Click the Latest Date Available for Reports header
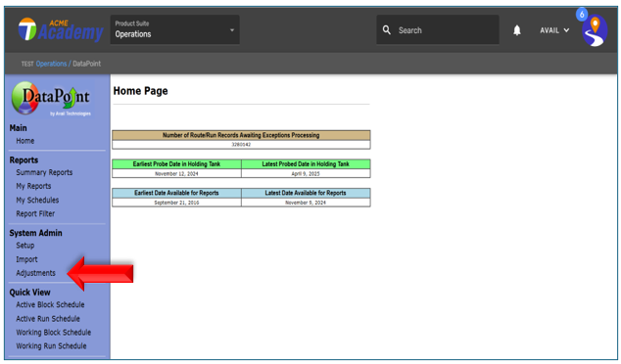The image size is (621, 364). pyautogui.click(x=306, y=193)
